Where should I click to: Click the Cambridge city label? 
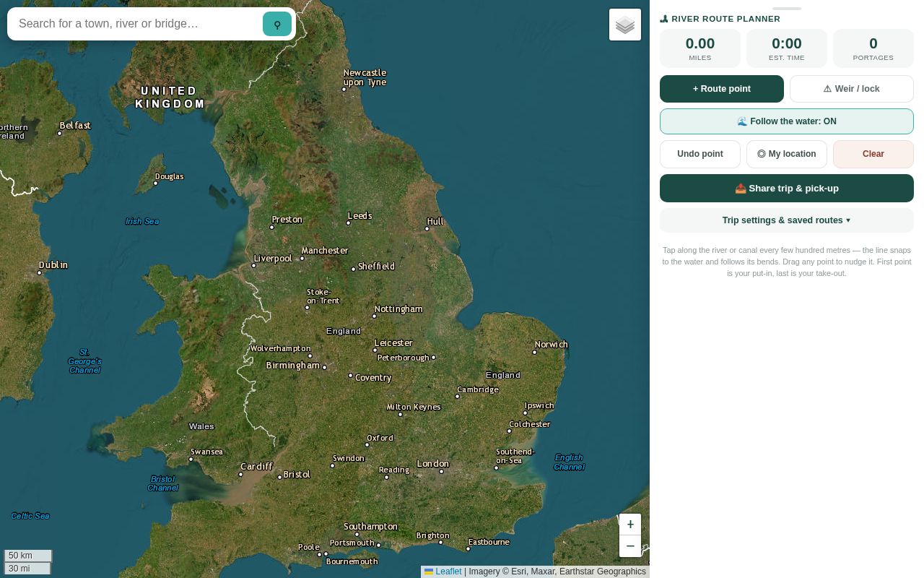click(x=478, y=389)
